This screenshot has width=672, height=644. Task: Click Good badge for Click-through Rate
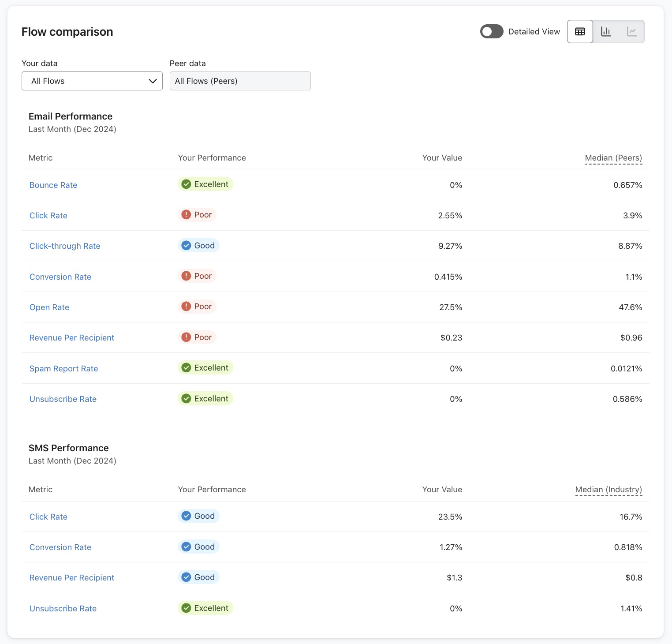tap(199, 246)
